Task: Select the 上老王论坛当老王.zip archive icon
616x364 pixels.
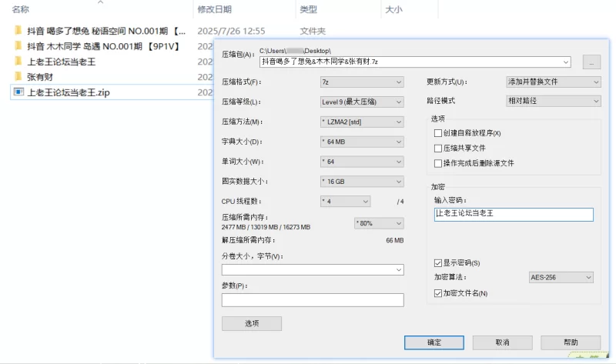Action: coord(18,92)
